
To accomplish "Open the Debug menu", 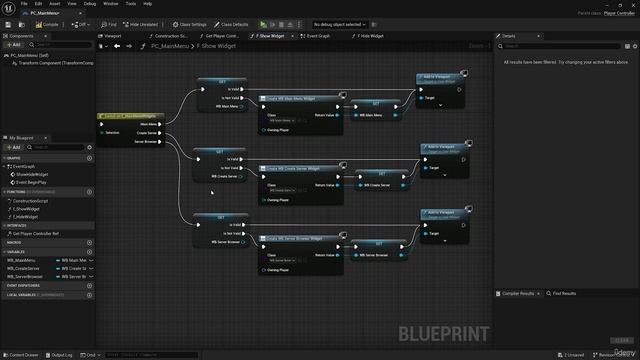I will (90, 4).
